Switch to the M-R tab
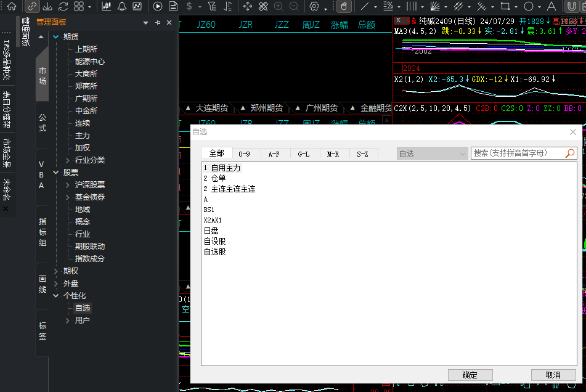586x392 pixels. pyautogui.click(x=333, y=153)
